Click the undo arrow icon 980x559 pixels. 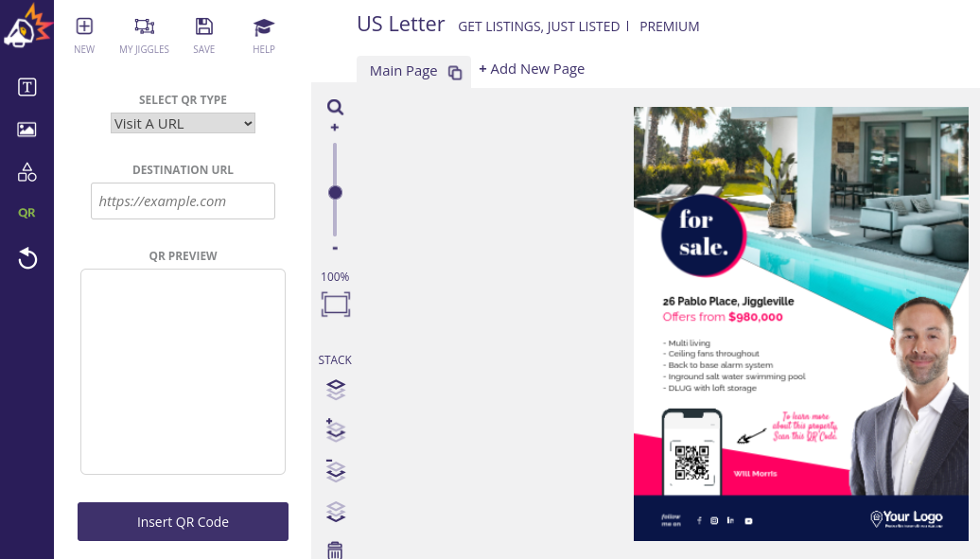[27, 257]
